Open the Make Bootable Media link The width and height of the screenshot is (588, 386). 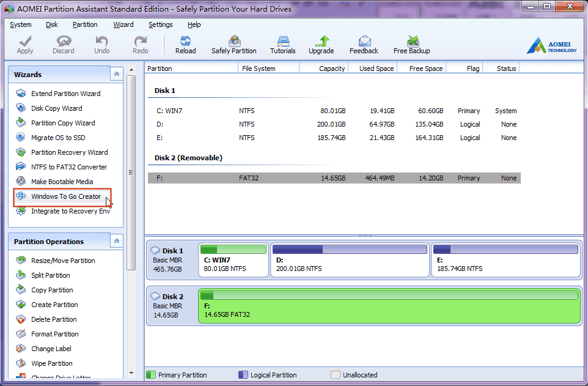point(62,182)
